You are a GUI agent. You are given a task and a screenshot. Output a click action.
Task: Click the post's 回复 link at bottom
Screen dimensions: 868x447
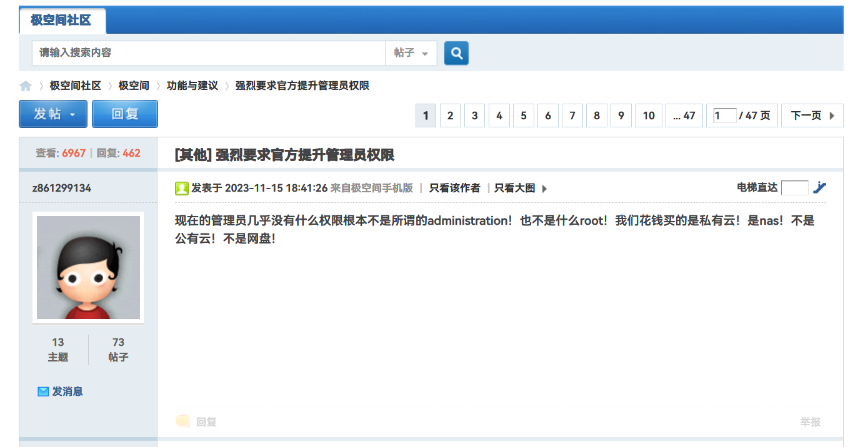point(206,422)
